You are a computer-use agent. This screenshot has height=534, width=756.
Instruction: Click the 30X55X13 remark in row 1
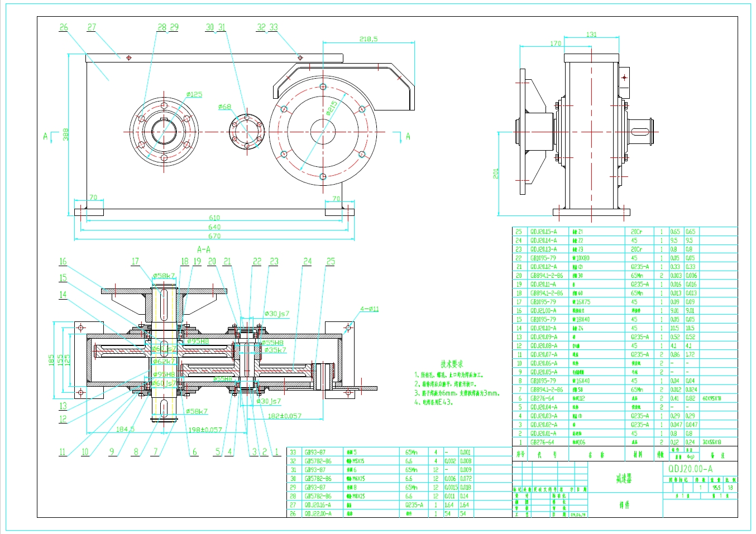coord(711,442)
